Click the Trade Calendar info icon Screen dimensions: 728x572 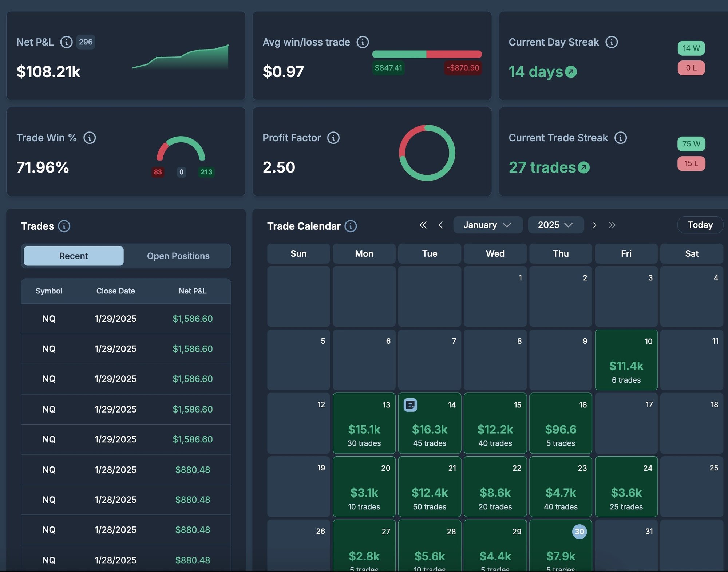point(351,226)
